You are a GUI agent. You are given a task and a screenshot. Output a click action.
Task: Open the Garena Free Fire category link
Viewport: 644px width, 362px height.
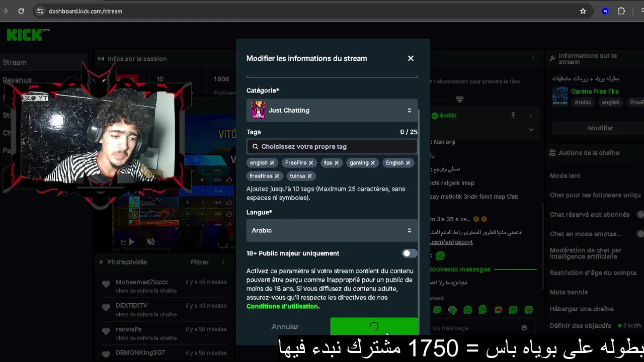[595, 92]
